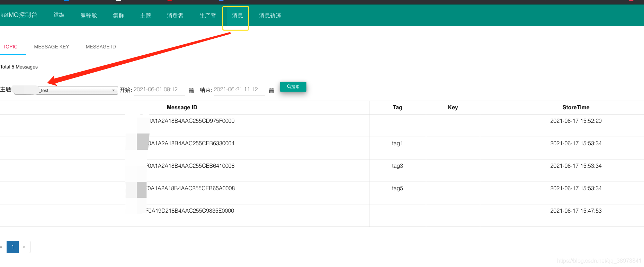Select message ID ending CD975F0000
The image size is (644, 267).
click(x=191, y=121)
